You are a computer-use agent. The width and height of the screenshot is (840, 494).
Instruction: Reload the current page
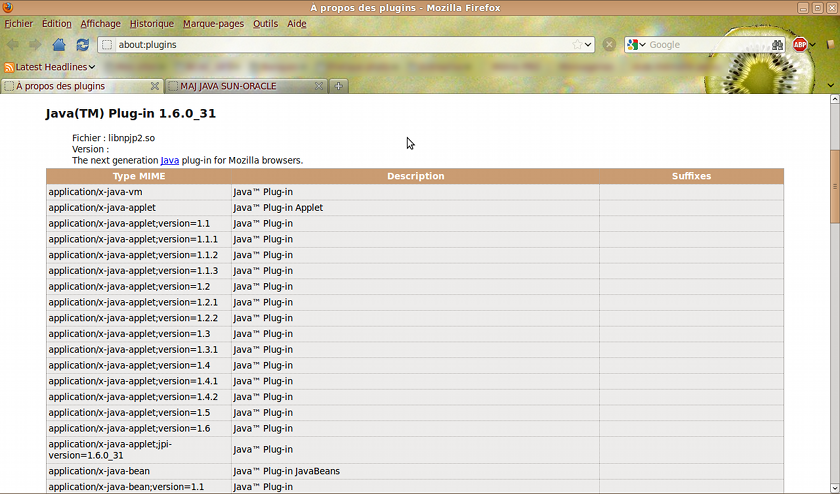point(82,45)
